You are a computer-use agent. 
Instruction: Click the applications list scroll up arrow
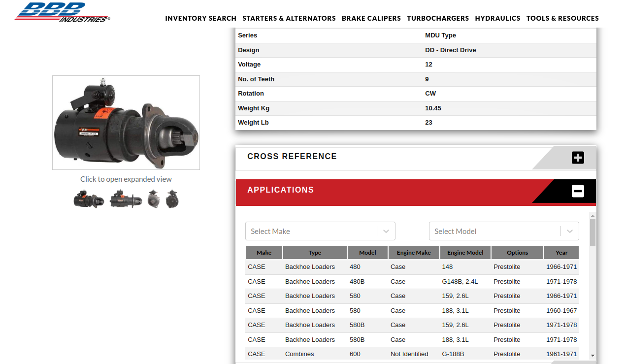tap(592, 215)
